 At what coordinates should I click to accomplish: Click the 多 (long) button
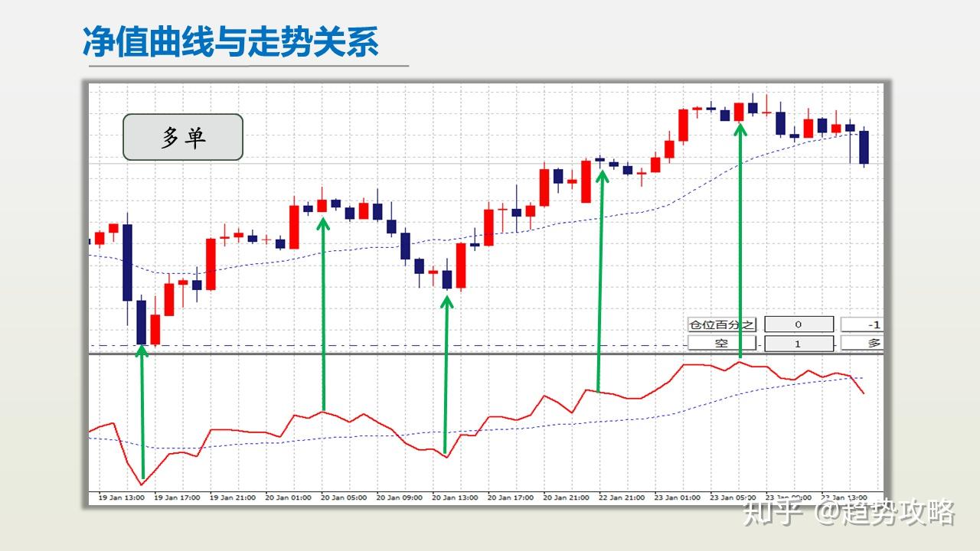(862, 344)
